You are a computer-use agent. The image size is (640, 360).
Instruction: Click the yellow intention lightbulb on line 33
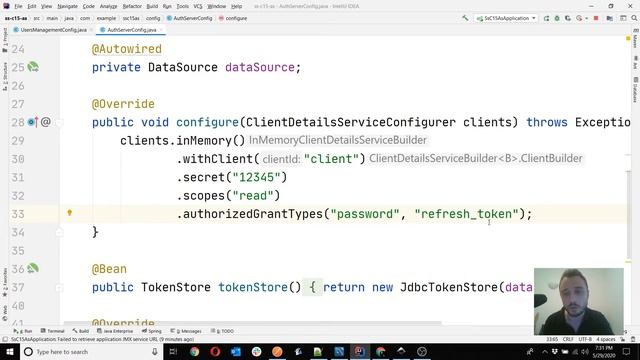coord(69,213)
